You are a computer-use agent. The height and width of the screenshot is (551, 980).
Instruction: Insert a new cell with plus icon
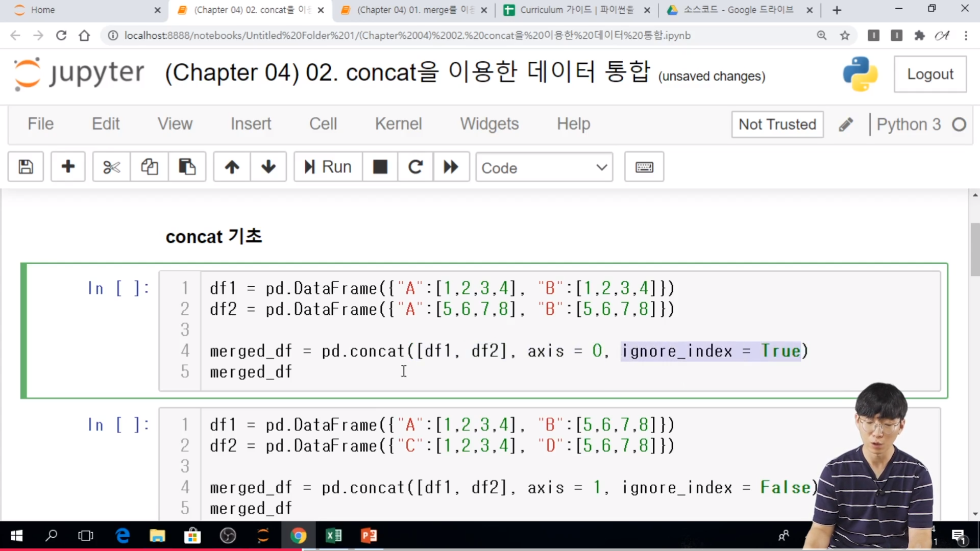68,167
